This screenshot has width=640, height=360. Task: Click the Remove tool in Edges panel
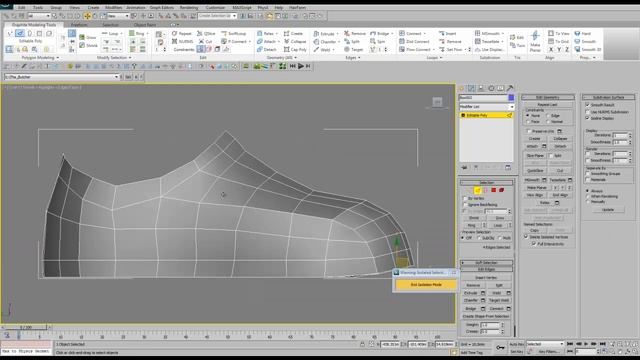click(355, 33)
